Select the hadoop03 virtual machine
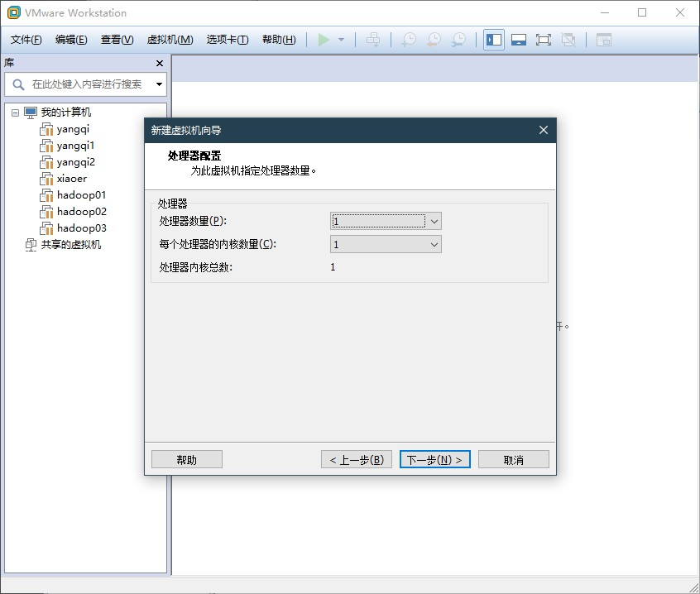700x594 pixels. 82,228
